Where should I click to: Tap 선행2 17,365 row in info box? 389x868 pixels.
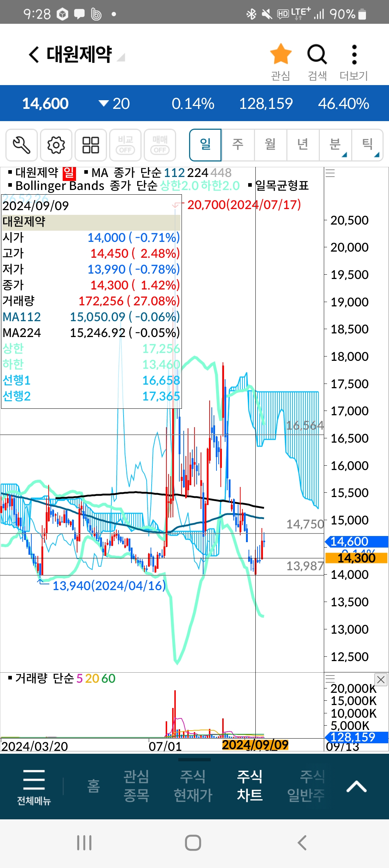pos(91,396)
